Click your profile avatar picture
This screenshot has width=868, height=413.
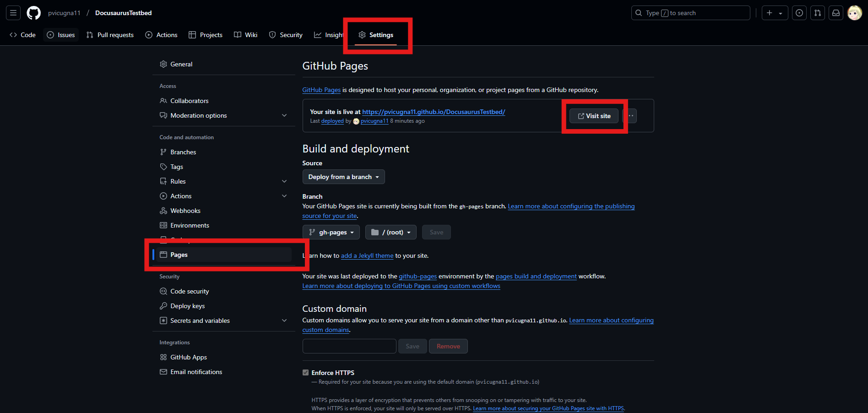854,13
